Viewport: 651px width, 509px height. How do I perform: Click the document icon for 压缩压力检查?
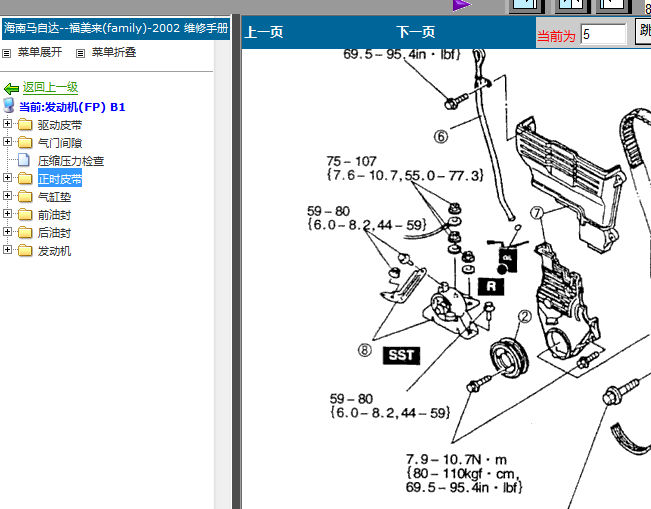tap(24, 160)
